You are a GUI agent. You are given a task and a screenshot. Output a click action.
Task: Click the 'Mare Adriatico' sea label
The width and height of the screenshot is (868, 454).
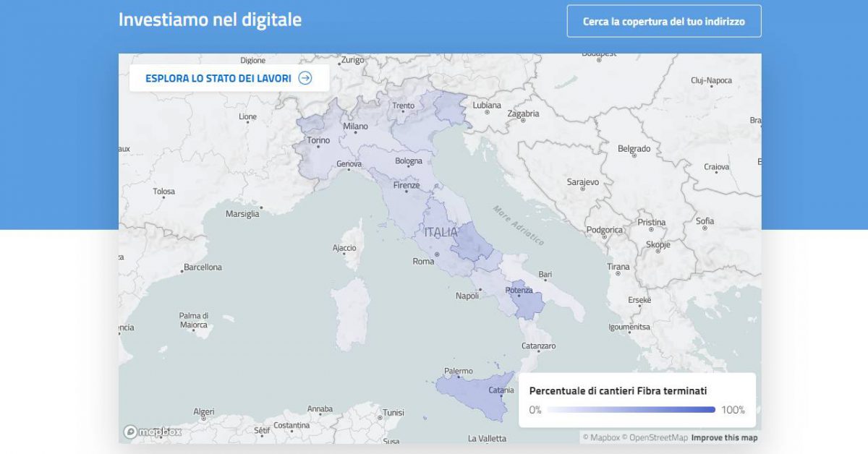(519, 226)
